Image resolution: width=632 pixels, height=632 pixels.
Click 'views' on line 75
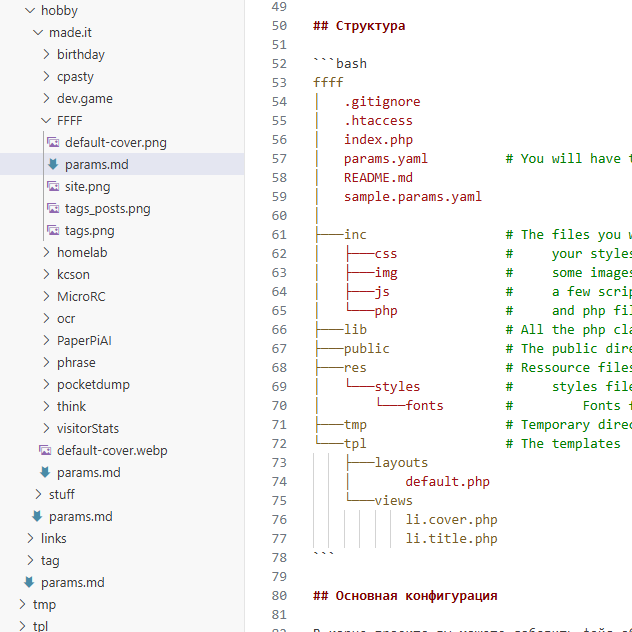(394, 501)
